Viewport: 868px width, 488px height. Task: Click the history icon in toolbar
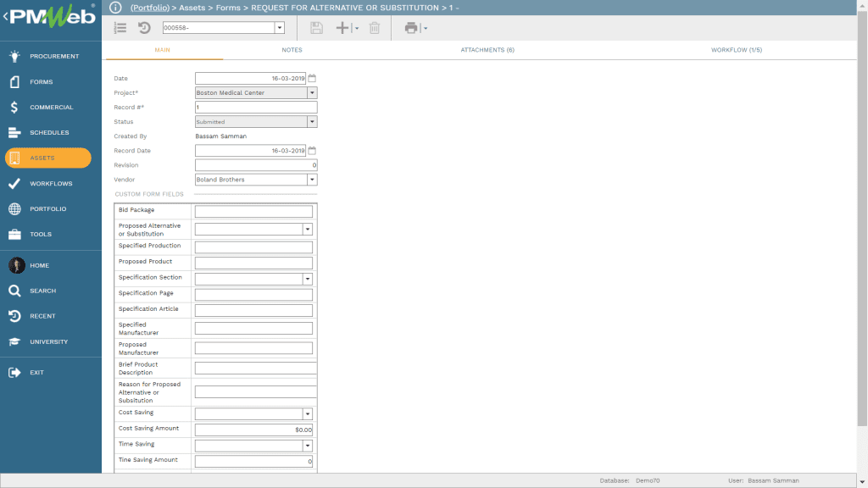(x=144, y=28)
